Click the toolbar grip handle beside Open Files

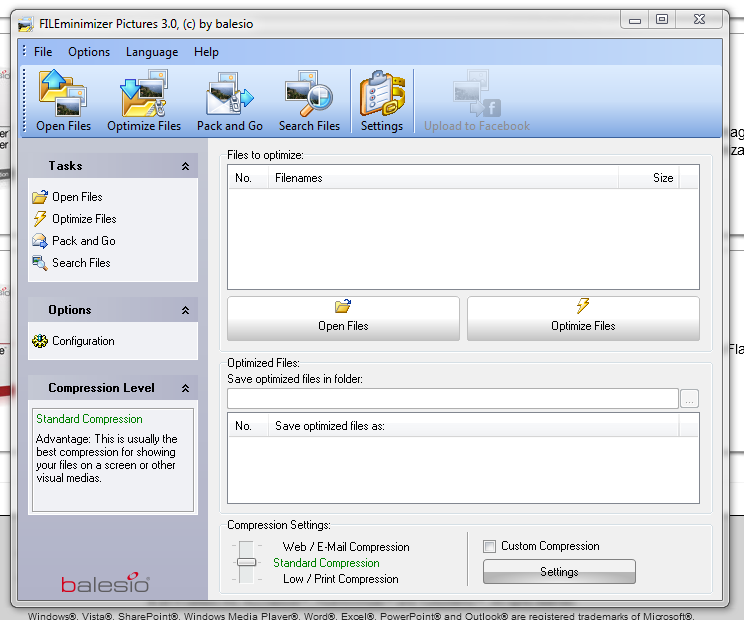pos(24,100)
